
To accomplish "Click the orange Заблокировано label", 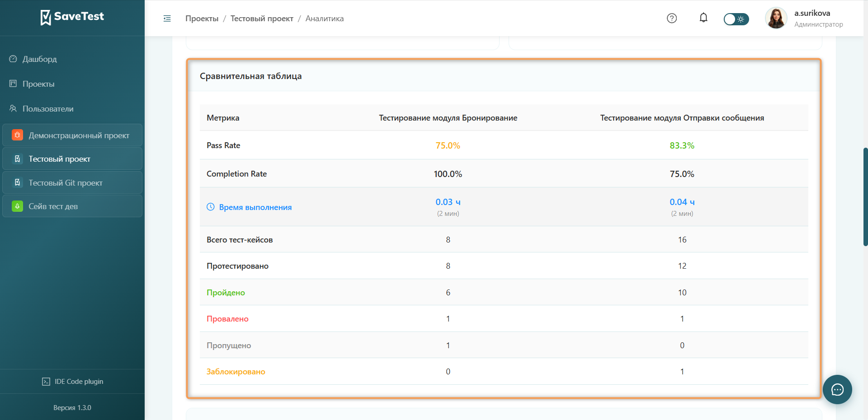I will [x=236, y=372].
